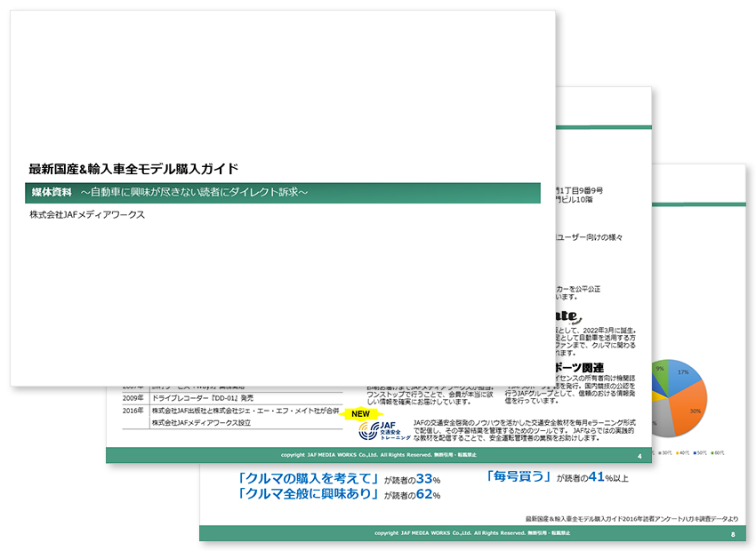Click the JAF 交通安全トレーニング logo
The height and width of the screenshot is (551, 756).
click(384, 431)
